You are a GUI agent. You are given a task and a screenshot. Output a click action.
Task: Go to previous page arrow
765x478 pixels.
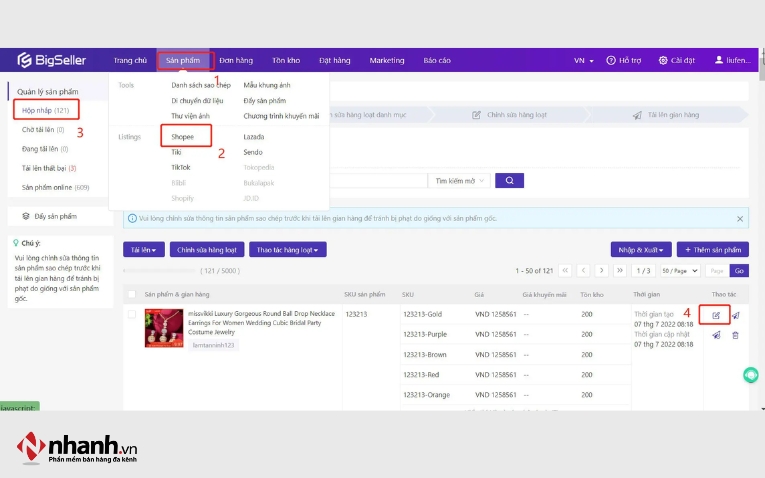point(583,270)
